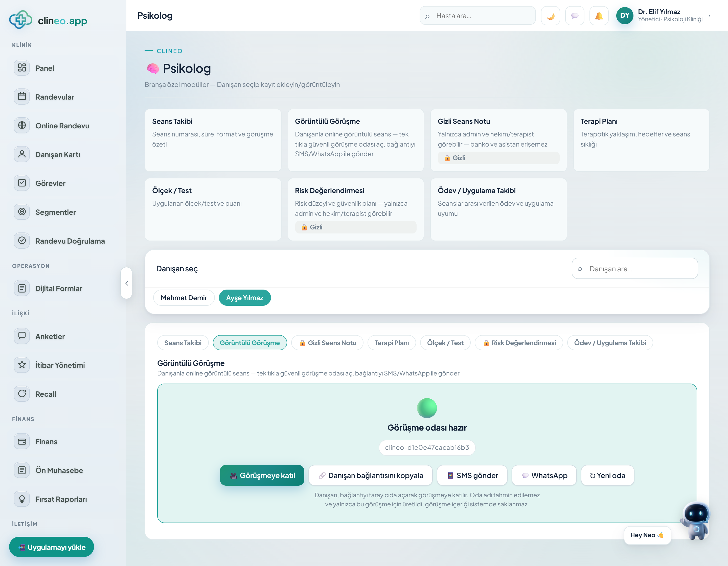Select the Ayşe Yılmaz client chip
Image resolution: width=728 pixels, height=566 pixels.
[245, 297]
